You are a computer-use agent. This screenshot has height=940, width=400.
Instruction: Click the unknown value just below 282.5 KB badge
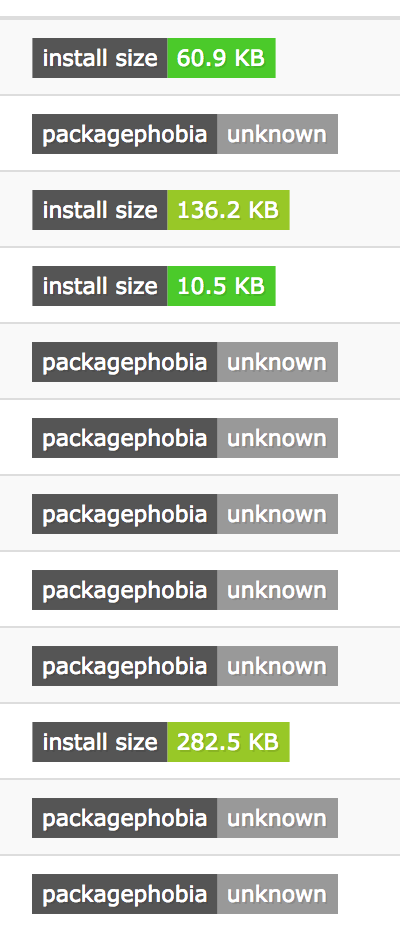(x=277, y=818)
